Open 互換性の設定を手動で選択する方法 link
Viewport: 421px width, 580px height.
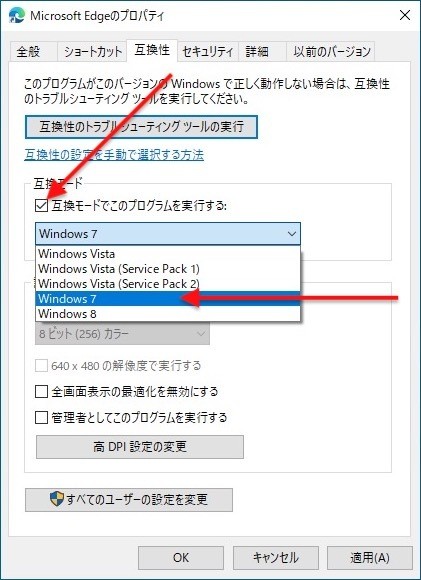[x=114, y=155]
